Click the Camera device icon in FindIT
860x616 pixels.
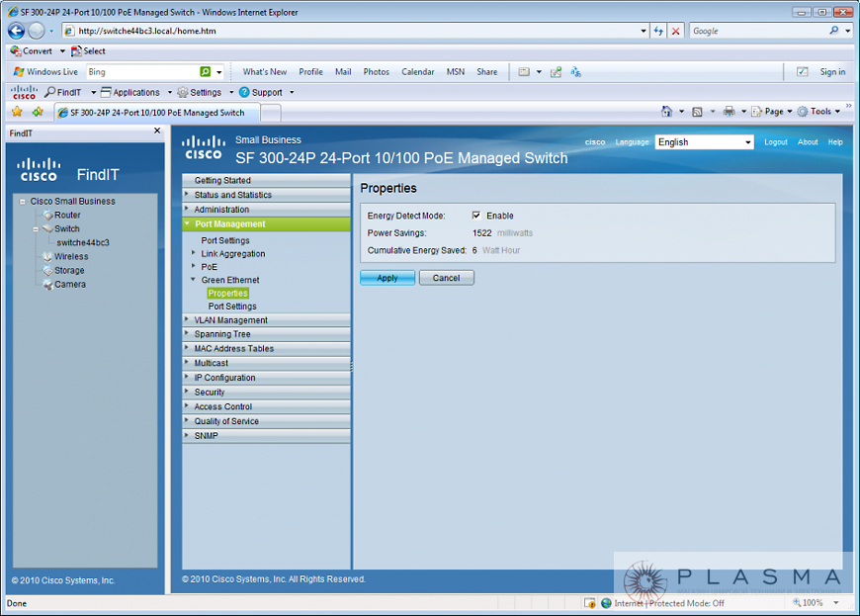click(47, 285)
